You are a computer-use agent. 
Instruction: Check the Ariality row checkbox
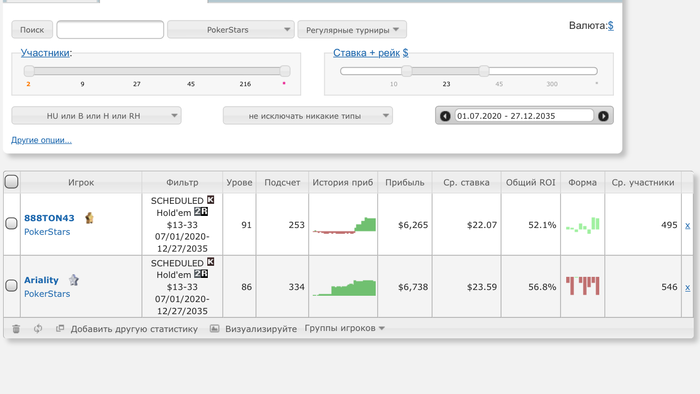pos(12,286)
